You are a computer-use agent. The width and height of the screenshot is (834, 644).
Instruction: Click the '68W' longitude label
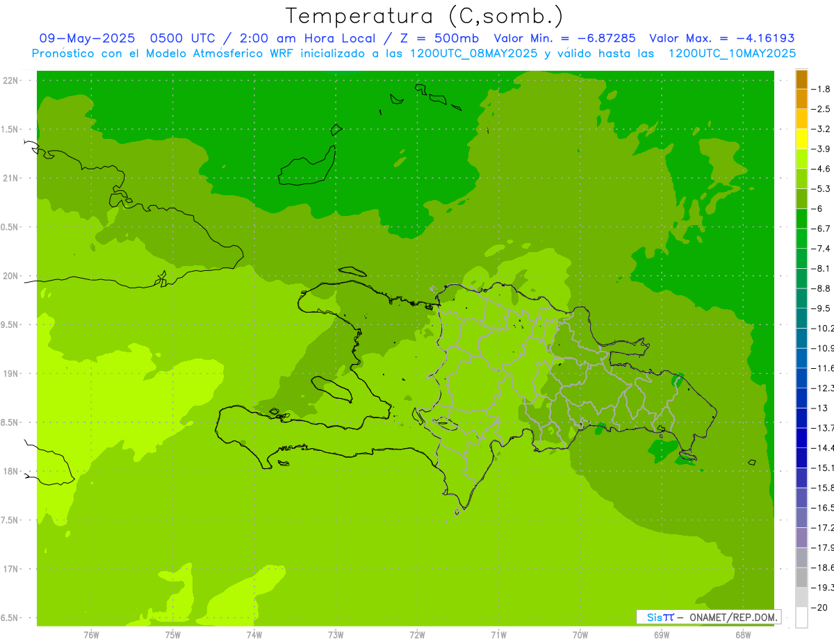click(x=743, y=634)
